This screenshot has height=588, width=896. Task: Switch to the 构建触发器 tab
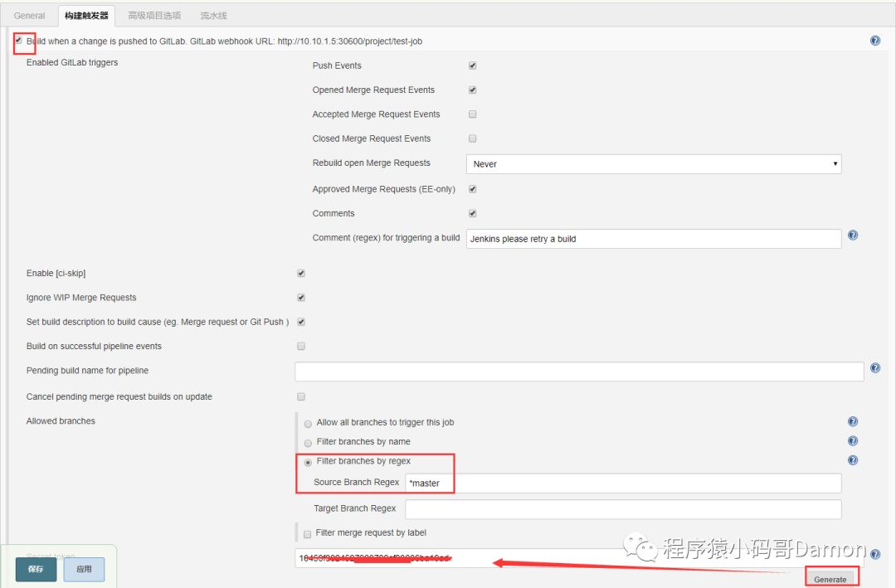[x=86, y=16]
